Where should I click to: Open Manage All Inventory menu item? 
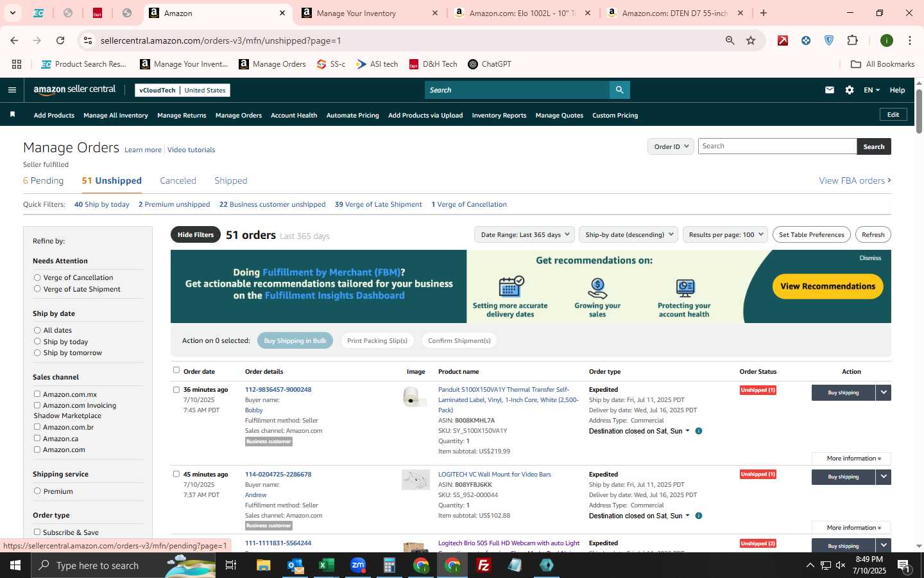pyautogui.click(x=116, y=116)
